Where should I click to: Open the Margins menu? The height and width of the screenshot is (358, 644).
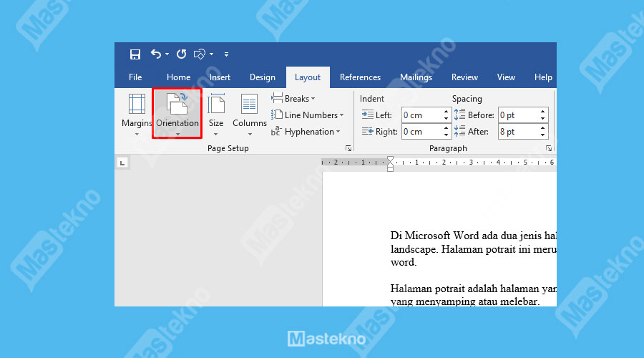tap(137, 115)
